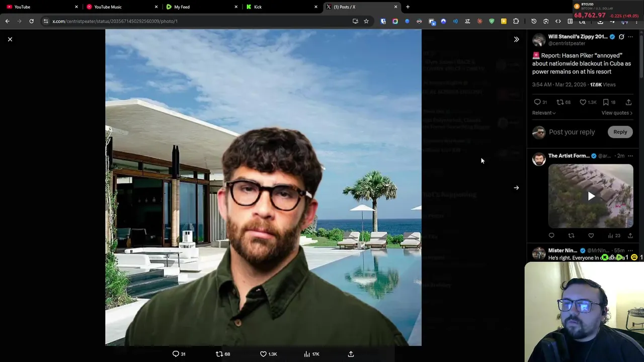
Task: Click the red bug extension icon
Action: tap(479, 21)
